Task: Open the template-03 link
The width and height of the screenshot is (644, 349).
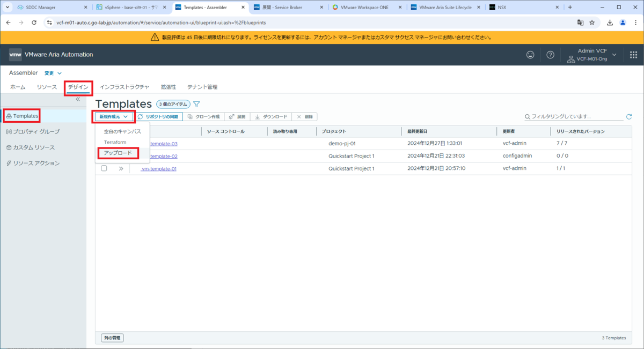Action: coord(164,144)
